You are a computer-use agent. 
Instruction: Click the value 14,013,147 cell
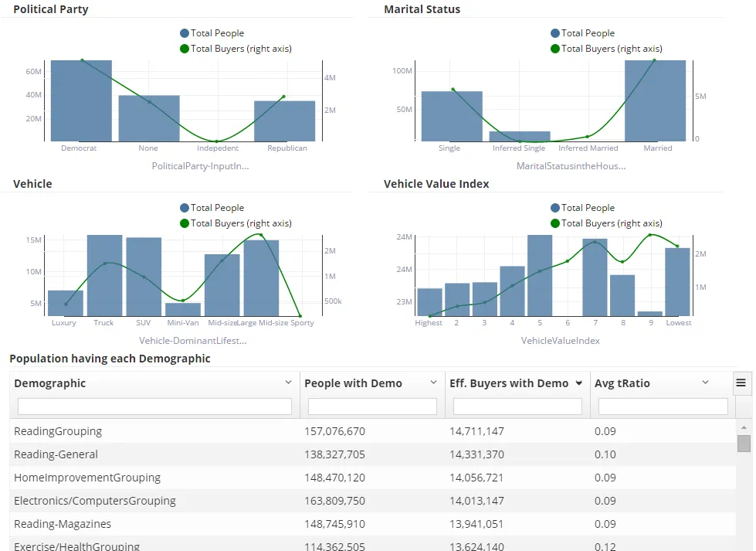pyautogui.click(x=476, y=500)
